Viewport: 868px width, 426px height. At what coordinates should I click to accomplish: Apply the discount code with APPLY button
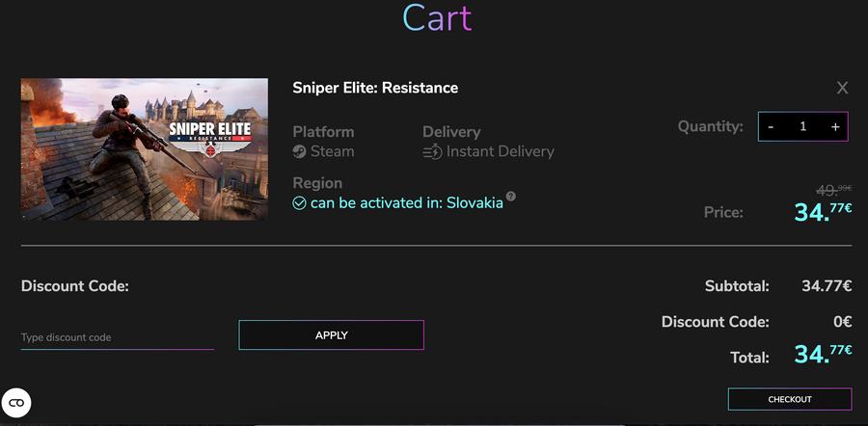pos(331,335)
